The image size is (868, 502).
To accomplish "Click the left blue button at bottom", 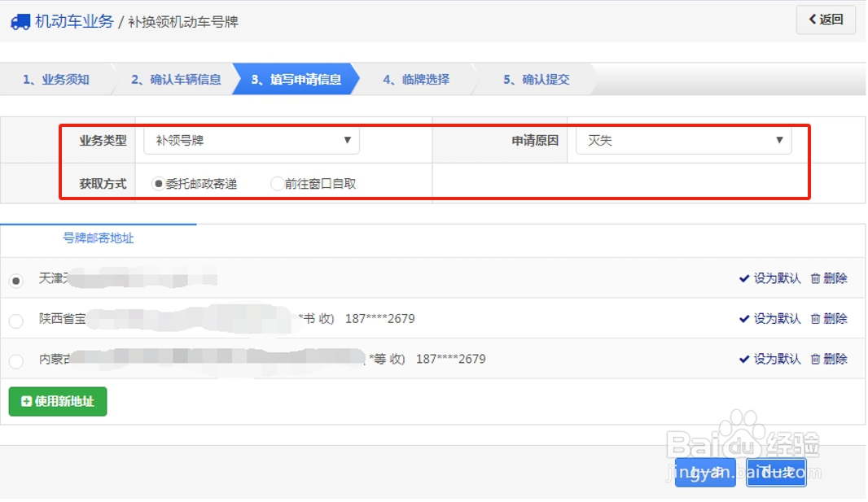I will point(705,472).
